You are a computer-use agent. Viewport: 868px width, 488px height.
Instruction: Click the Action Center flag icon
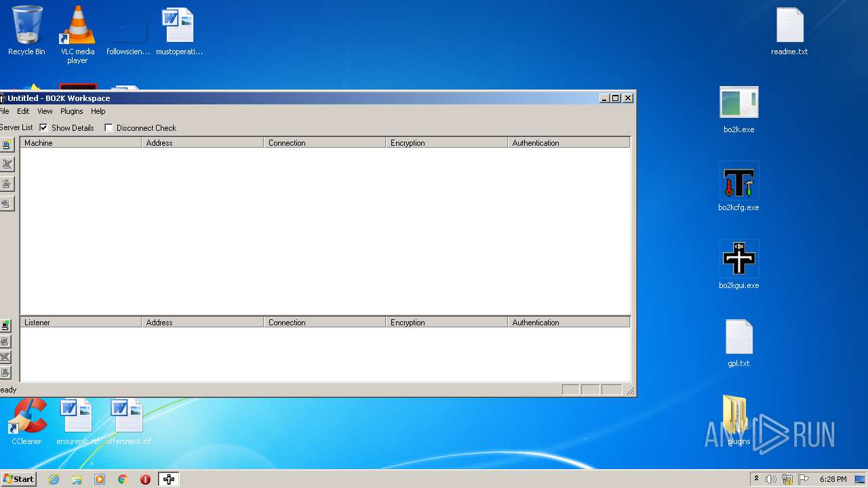(x=804, y=479)
